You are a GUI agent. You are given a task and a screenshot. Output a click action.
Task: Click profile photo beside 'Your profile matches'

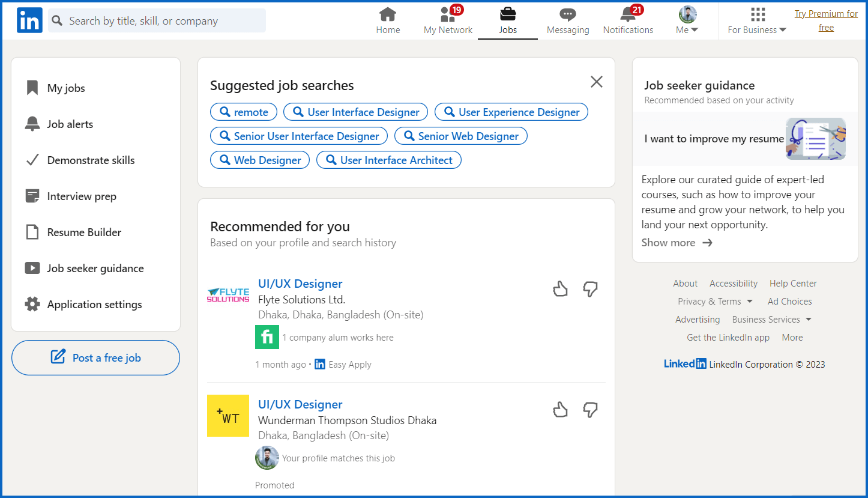point(267,458)
